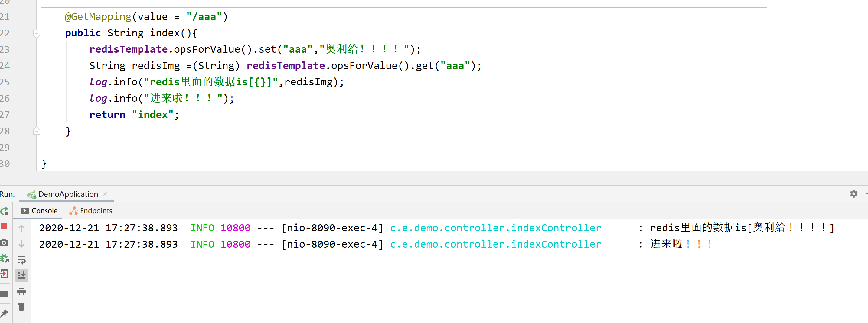Switch to the Endpoints tab
This screenshot has width=868, height=323.
(x=91, y=211)
